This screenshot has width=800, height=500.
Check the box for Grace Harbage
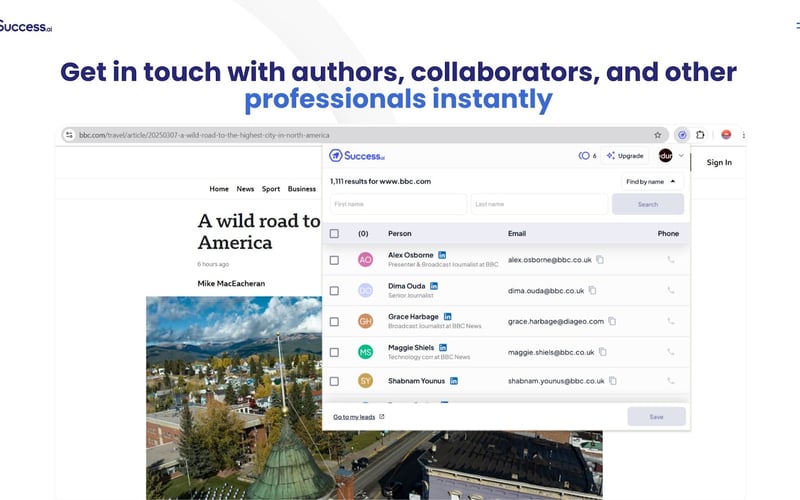334,322
